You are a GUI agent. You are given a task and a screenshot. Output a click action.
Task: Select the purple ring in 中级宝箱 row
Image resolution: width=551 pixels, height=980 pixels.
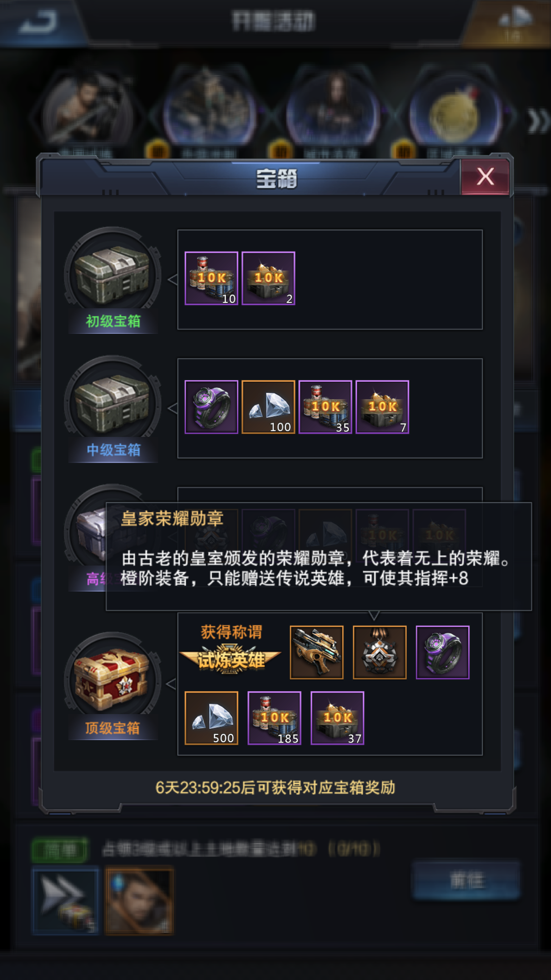coord(211,407)
